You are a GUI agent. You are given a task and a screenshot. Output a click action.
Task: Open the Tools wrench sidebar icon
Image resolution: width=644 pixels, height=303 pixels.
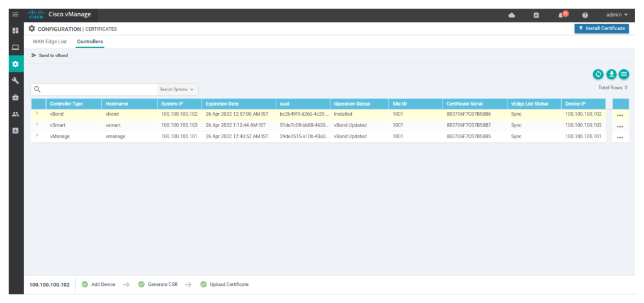tap(15, 80)
